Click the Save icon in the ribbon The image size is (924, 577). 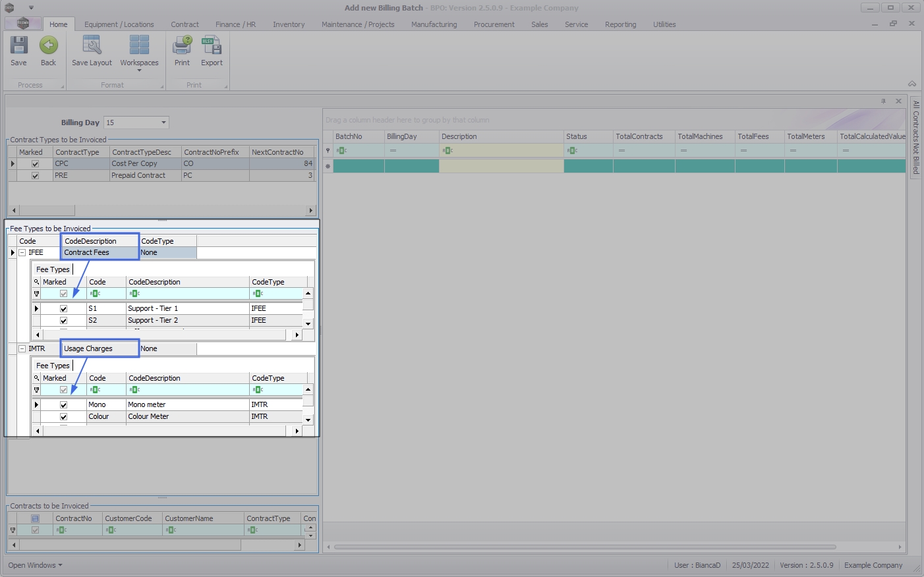tap(18, 46)
